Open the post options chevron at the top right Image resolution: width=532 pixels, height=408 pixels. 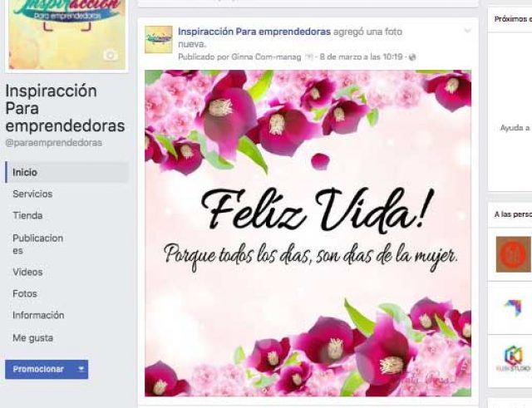[467, 31]
